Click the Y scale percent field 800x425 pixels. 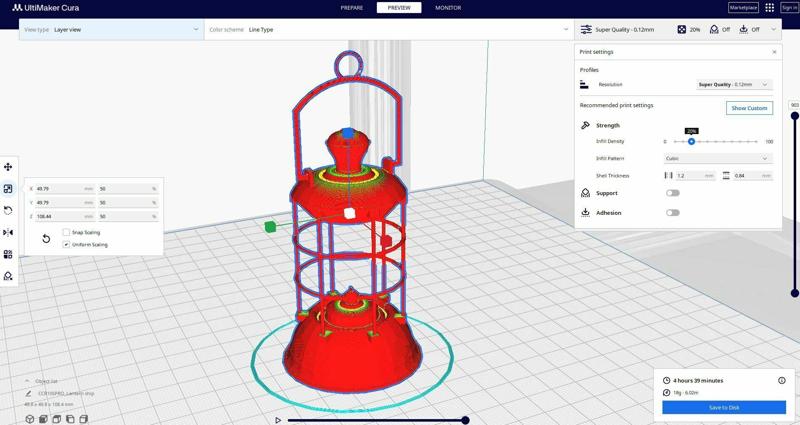128,203
